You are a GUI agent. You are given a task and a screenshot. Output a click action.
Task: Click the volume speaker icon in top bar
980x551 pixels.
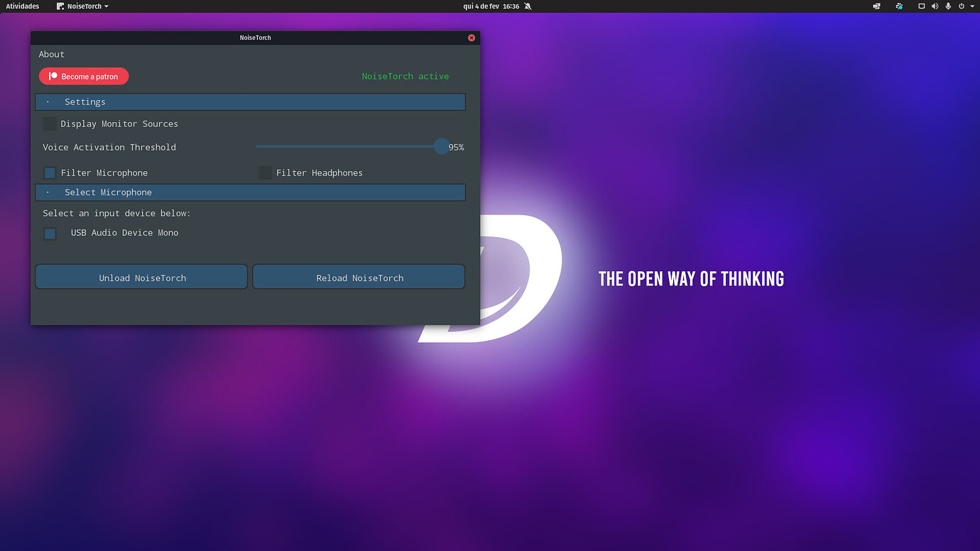point(935,6)
